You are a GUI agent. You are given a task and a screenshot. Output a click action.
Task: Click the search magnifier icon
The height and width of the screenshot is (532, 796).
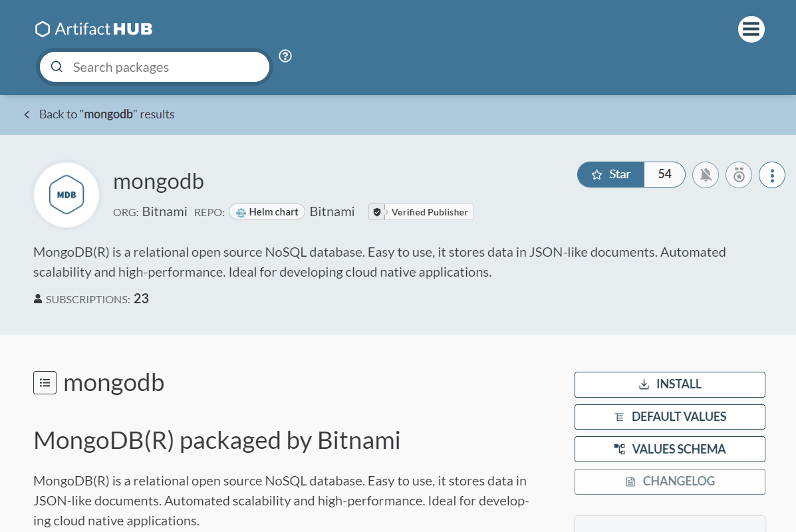57,67
